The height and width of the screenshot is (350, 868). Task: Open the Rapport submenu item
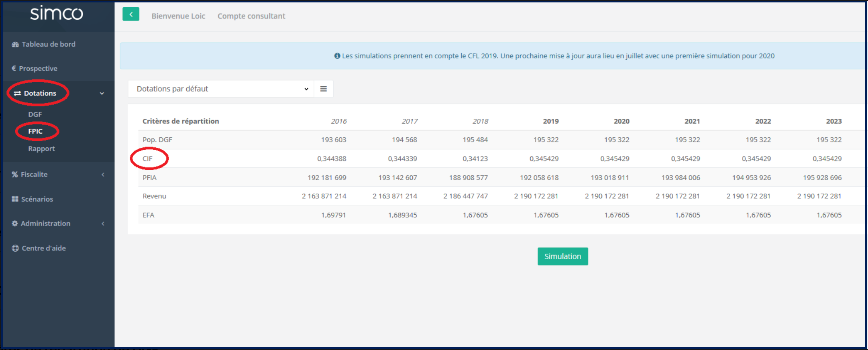tap(41, 149)
